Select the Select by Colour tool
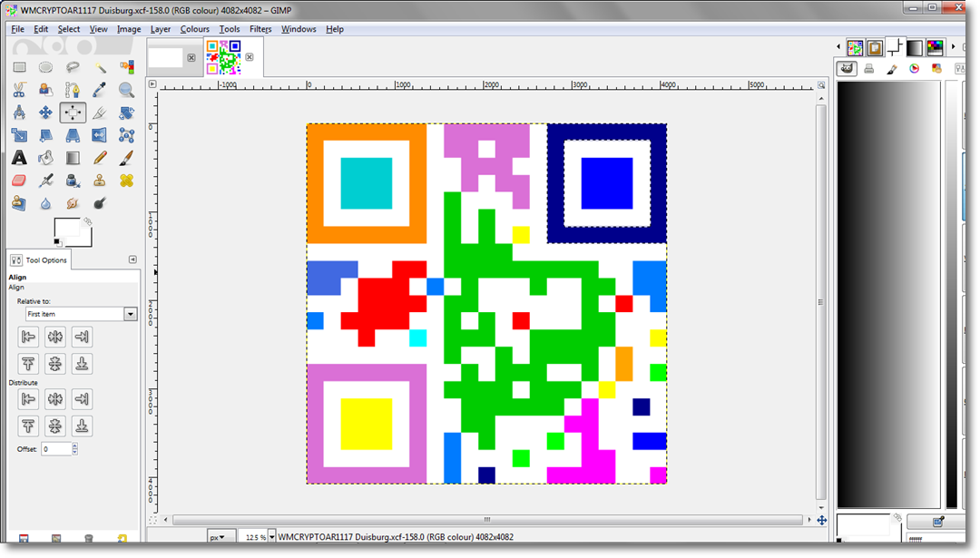 (126, 67)
